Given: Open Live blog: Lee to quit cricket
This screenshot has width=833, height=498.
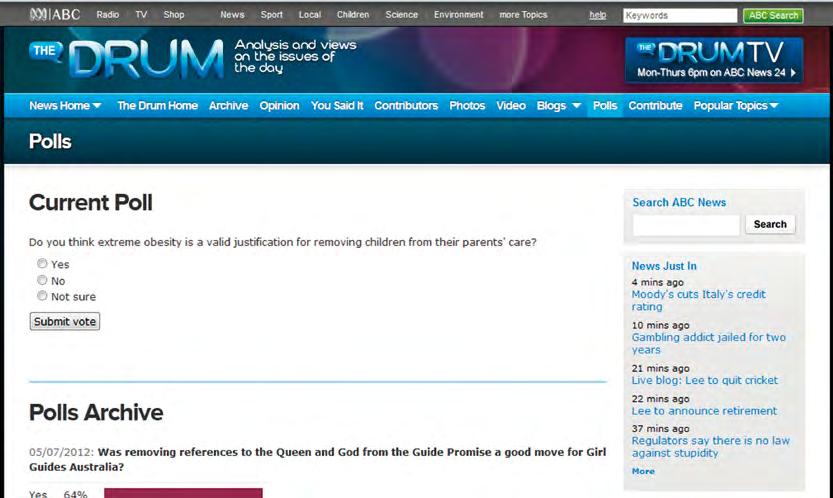Looking at the screenshot, I should pyautogui.click(x=704, y=381).
